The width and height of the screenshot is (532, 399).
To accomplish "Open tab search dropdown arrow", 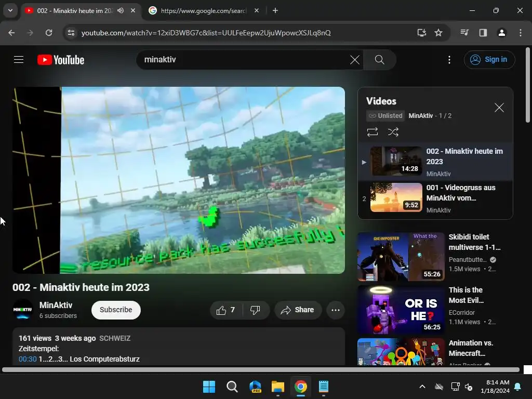I will click(x=10, y=10).
